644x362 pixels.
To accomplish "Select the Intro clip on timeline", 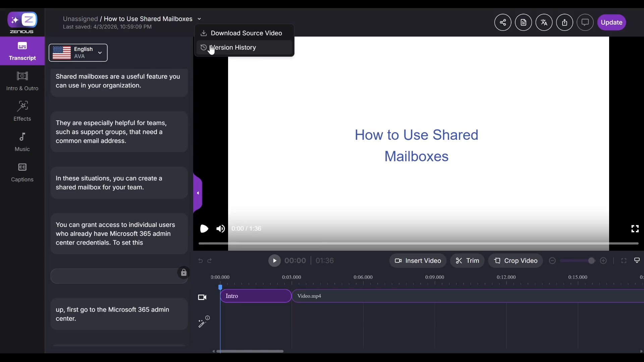I will click(x=256, y=296).
